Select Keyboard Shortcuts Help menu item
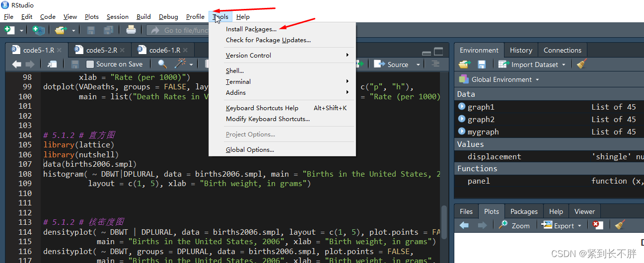Screen dimensions: 644x263 [282, 108]
